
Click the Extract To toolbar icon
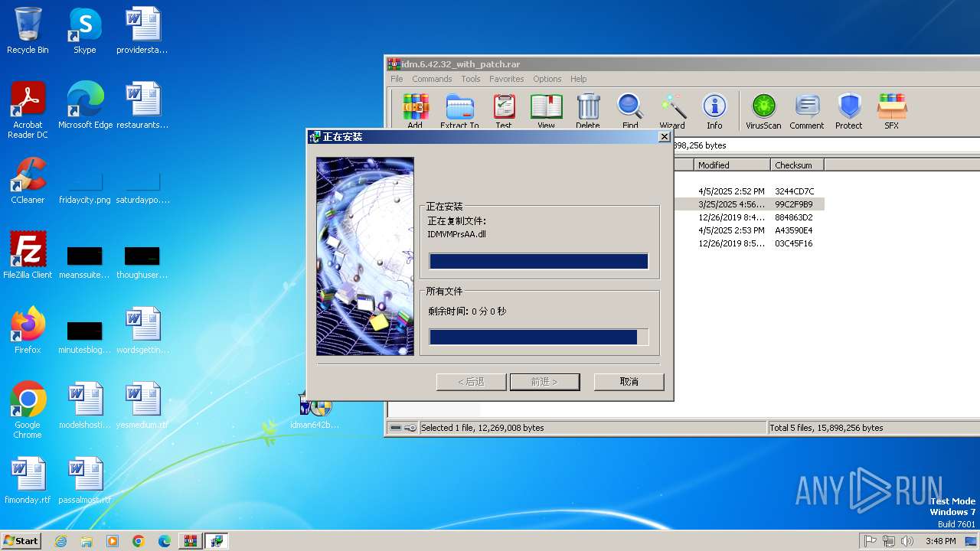click(459, 111)
